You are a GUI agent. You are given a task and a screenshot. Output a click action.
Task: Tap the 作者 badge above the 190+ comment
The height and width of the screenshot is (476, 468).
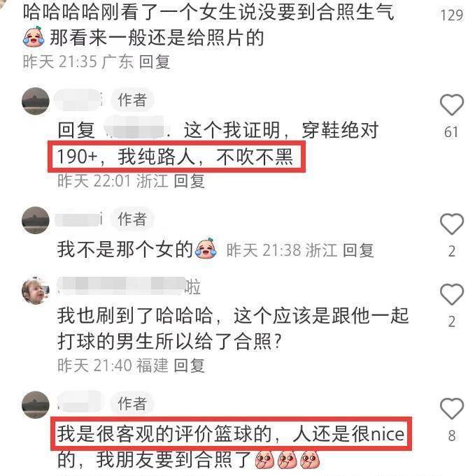(132, 99)
